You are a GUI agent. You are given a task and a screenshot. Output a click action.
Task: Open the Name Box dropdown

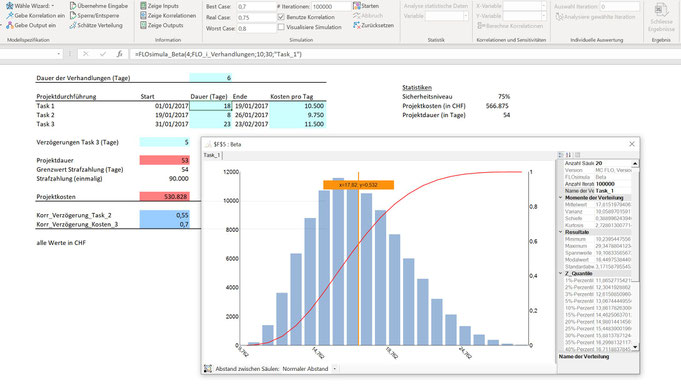click(59, 54)
